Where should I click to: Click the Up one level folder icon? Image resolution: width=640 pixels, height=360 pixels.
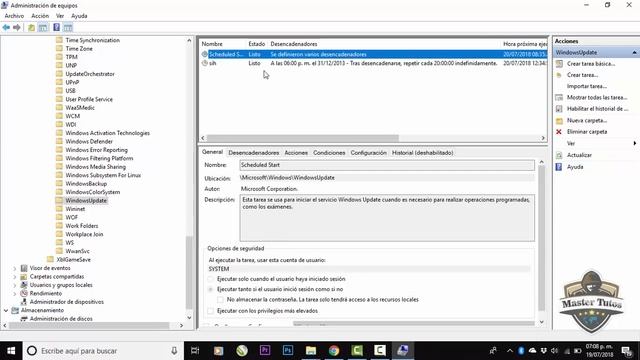tap(31, 27)
